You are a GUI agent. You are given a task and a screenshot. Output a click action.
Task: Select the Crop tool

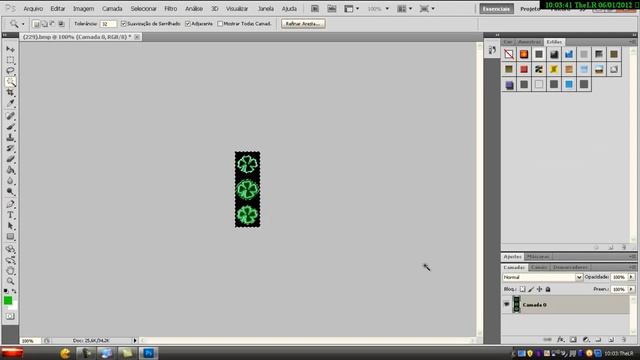tap(10, 93)
